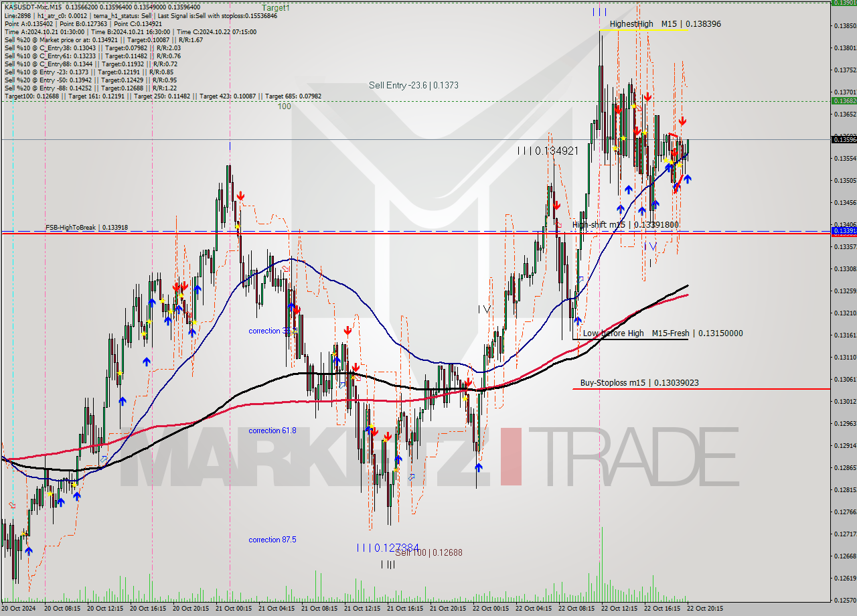857x616 pixels.
Task: Select the I I I 0.127384 wave label
Action: coord(388,548)
